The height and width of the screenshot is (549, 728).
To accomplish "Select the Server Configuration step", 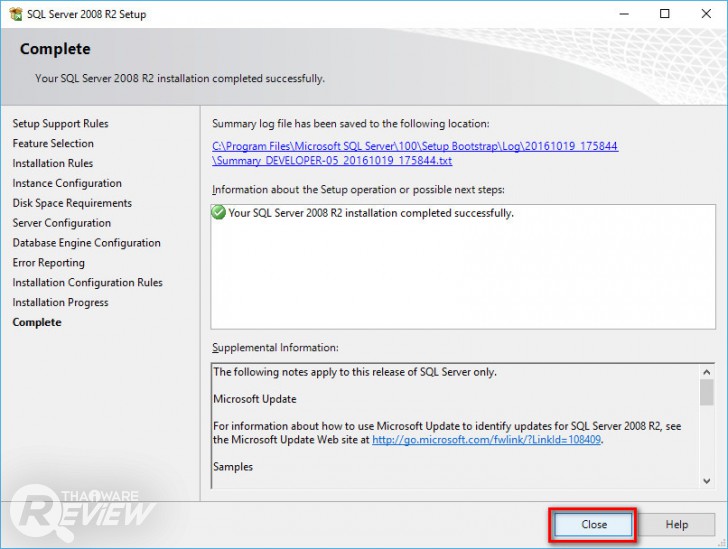I will click(62, 223).
